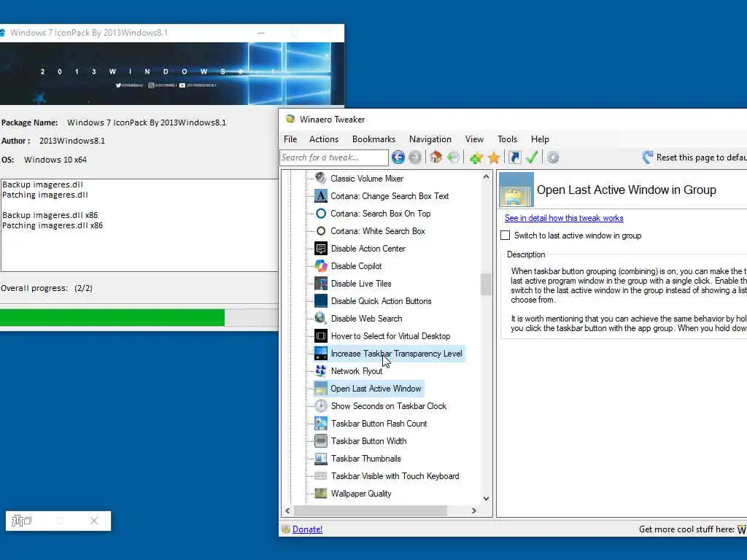The height and width of the screenshot is (560, 747).
Task: Click the Disable Copilot colorful icon
Action: pos(321,265)
